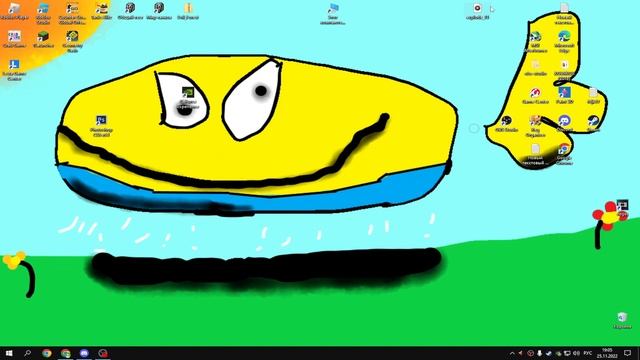Open the Google Chrome desktop shortcut
The image size is (640, 360).
pos(564,154)
